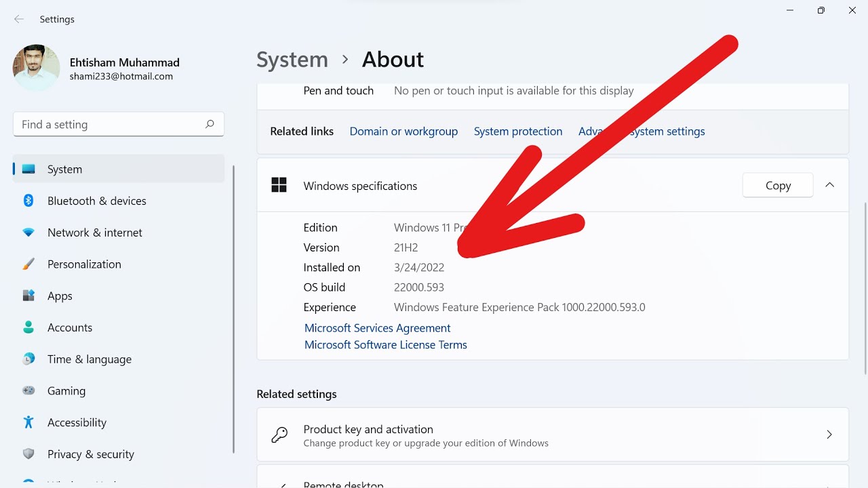Click the sidebar vertical scrollbar
The image size is (868, 488).
(x=234, y=308)
